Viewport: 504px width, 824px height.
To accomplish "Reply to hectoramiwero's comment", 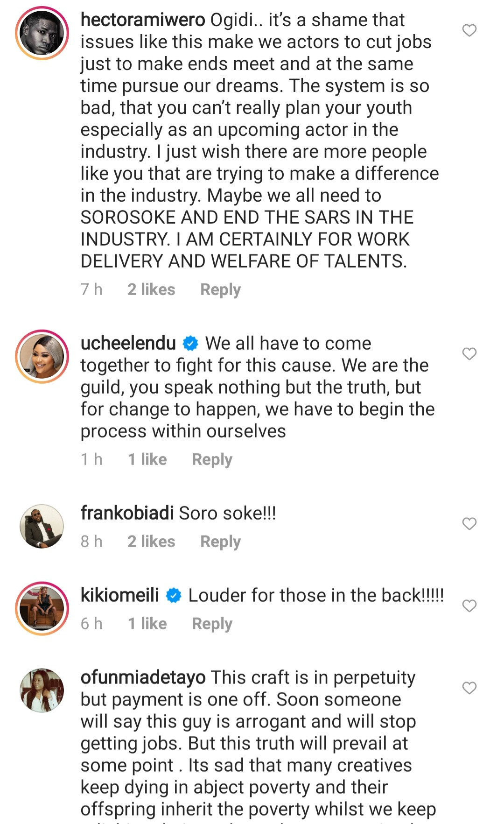I will point(220,289).
